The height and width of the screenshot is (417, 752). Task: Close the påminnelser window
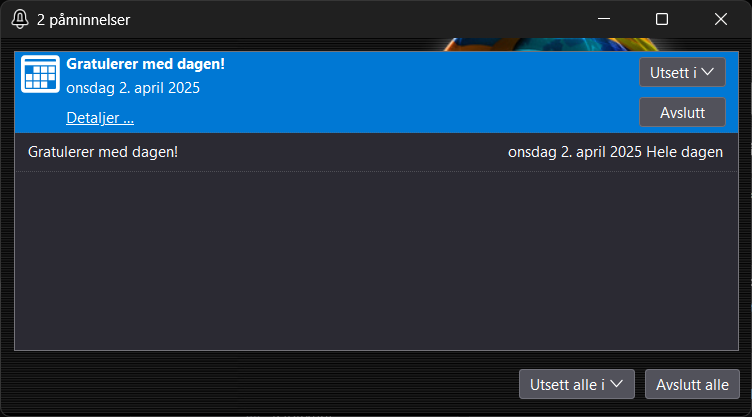tap(720, 19)
